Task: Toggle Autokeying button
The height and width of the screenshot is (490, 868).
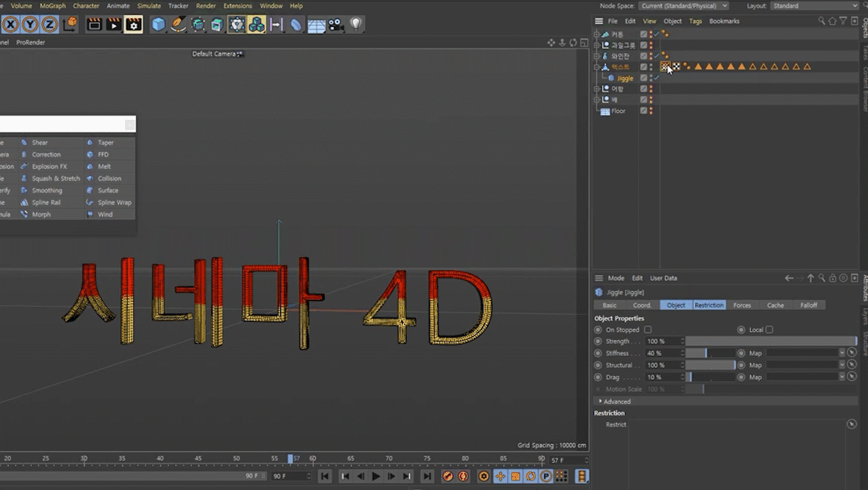Action: click(463, 476)
